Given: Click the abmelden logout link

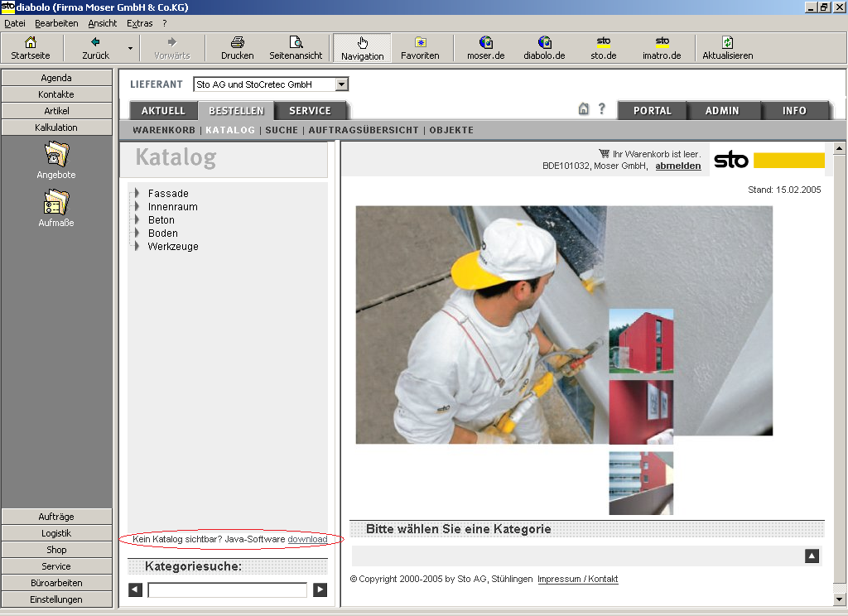Looking at the screenshot, I should coord(677,166).
